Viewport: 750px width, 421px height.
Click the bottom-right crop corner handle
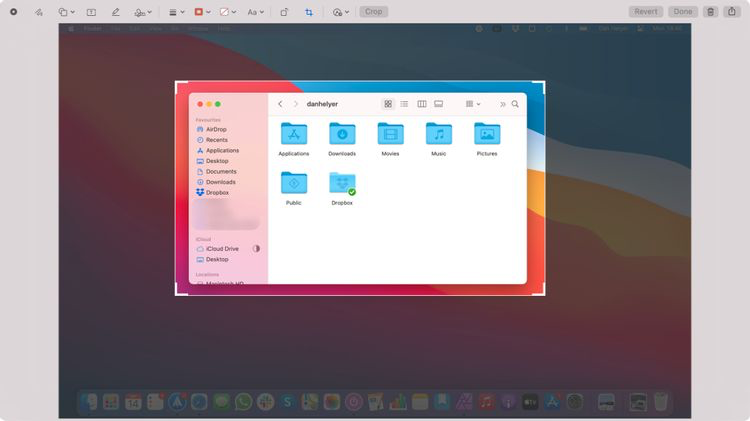pos(545,293)
